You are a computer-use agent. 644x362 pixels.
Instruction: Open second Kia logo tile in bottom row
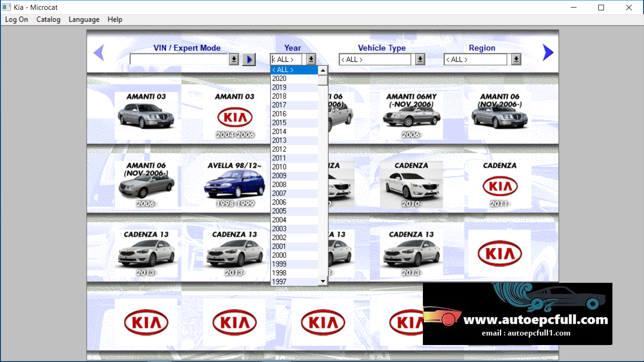[235, 323]
